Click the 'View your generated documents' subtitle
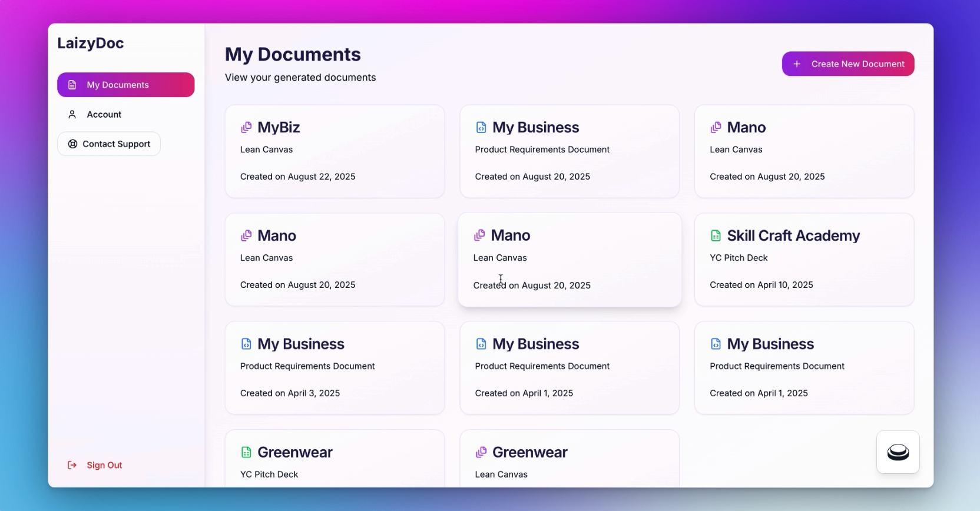Viewport: 980px width, 511px height. [x=300, y=77]
